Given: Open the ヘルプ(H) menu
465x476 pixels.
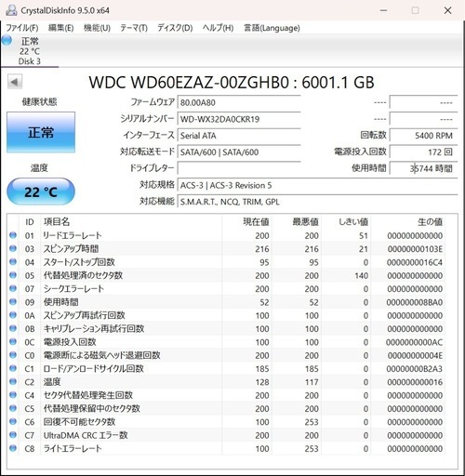Looking at the screenshot, I should point(218,28).
